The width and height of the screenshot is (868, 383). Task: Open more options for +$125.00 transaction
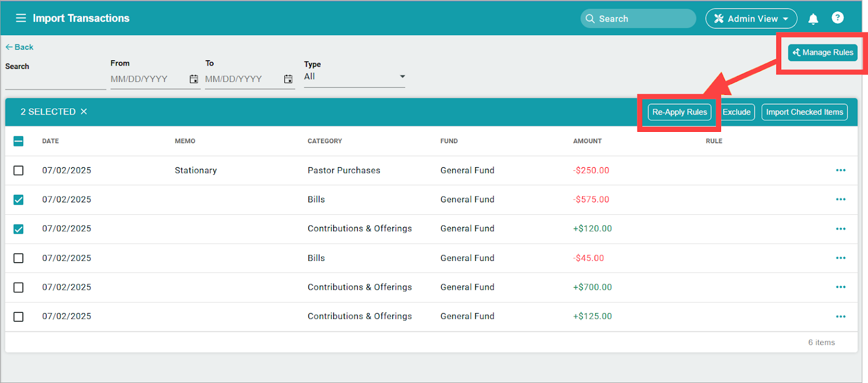pos(840,317)
